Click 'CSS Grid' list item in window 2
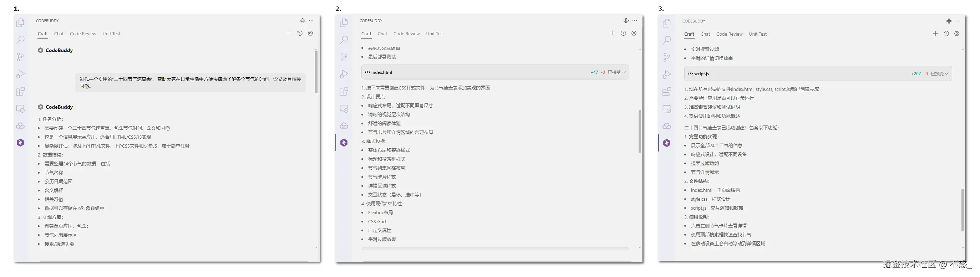The image size is (980, 277). click(377, 221)
